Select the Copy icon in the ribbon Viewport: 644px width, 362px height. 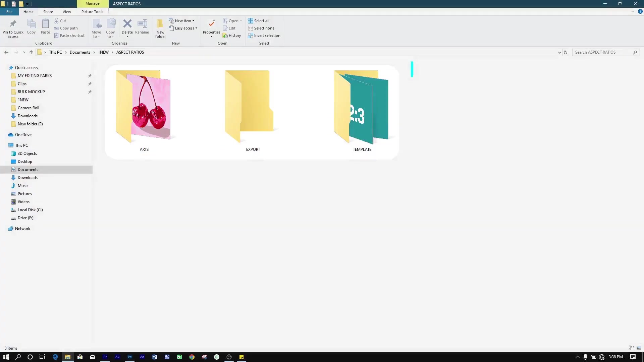[x=31, y=27]
